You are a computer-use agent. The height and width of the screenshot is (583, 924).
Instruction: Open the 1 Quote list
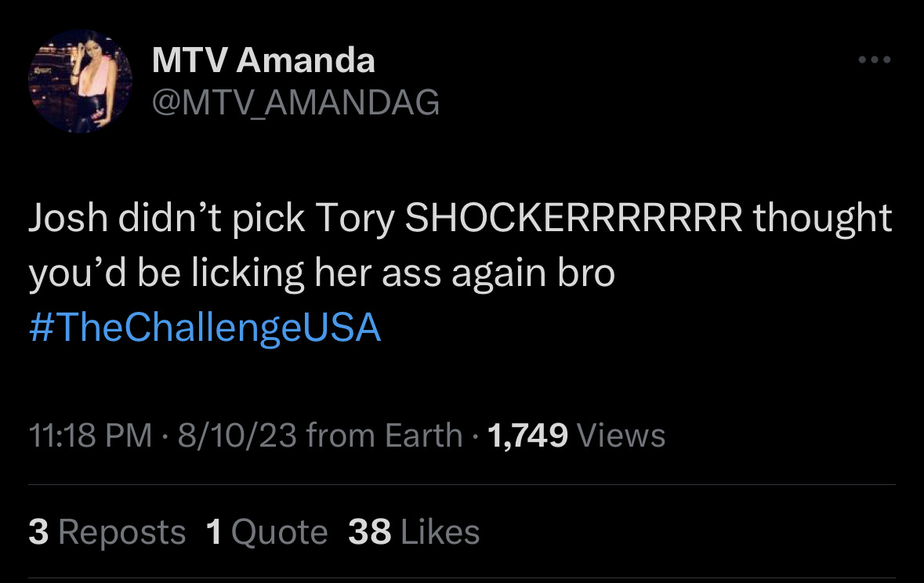tap(267, 532)
